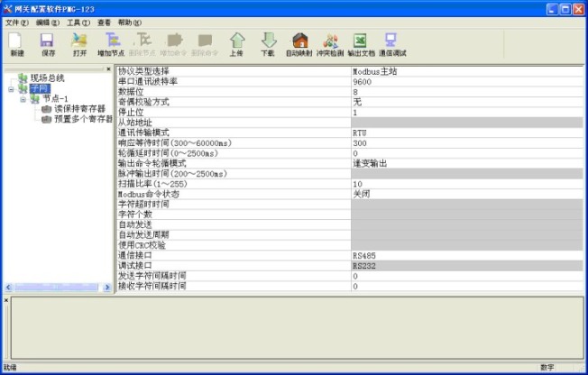Select 现场总线 in the tree
Image resolution: width=588 pixels, height=375 pixels.
46,78
